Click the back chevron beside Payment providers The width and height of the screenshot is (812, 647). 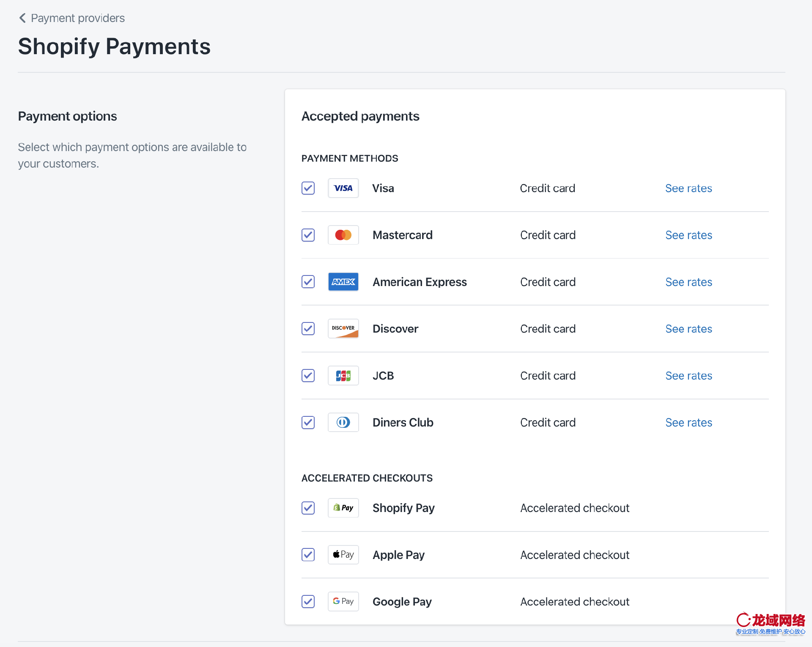click(x=22, y=18)
